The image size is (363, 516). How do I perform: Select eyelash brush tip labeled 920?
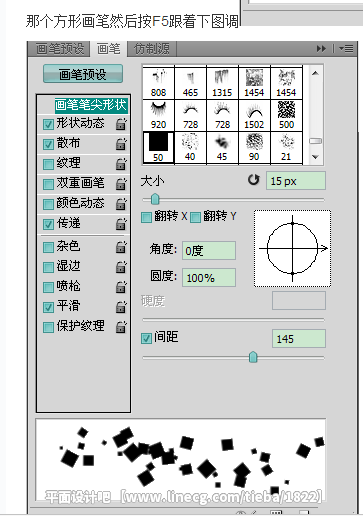click(x=158, y=115)
